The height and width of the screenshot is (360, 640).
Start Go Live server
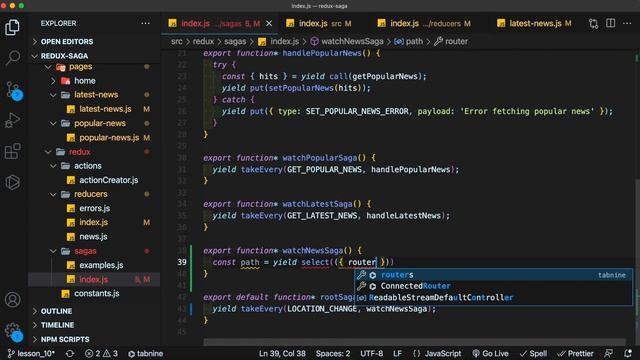coord(490,354)
